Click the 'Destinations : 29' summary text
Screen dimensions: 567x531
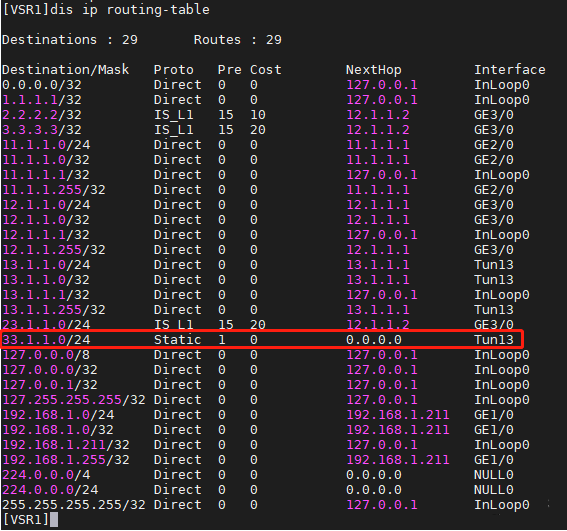coord(70,39)
